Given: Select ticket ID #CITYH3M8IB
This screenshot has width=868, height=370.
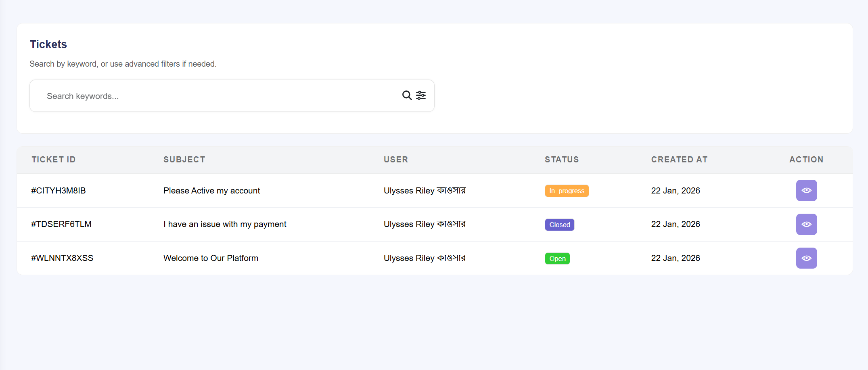Looking at the screenshot, I should [x=59, y=191].
